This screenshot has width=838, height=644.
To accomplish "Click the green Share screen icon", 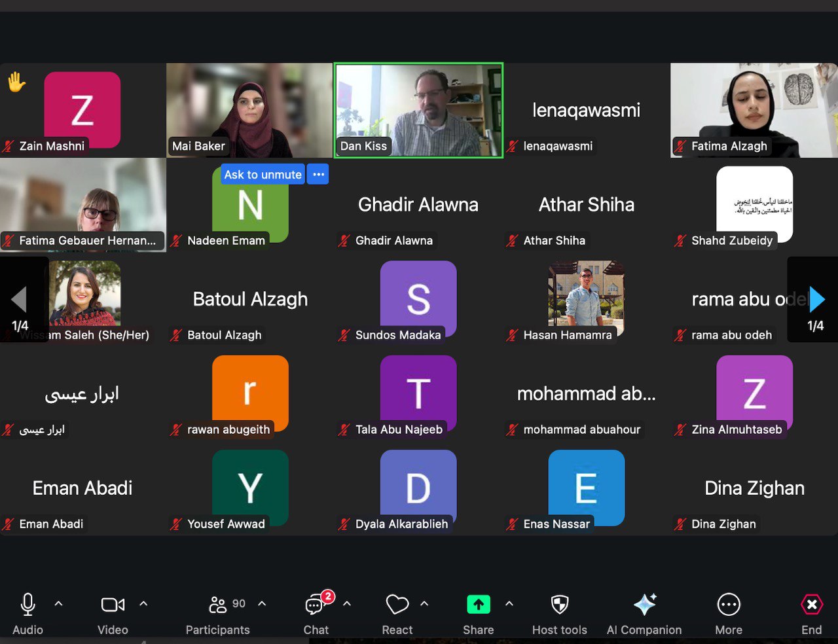I will (478, 605).
